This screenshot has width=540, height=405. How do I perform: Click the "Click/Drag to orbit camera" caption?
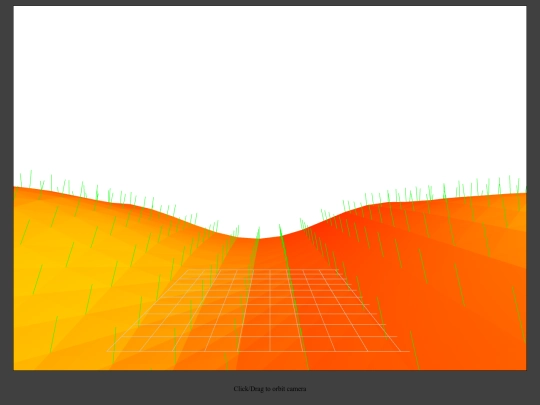[x=270, y=389]
